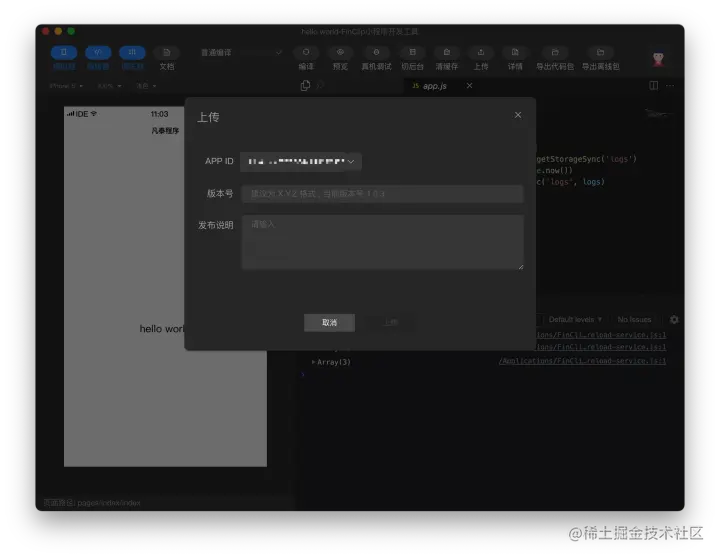Open the APP ID dropdown
Viewport: 720px width, 558px height.
(x=301, y=162)
